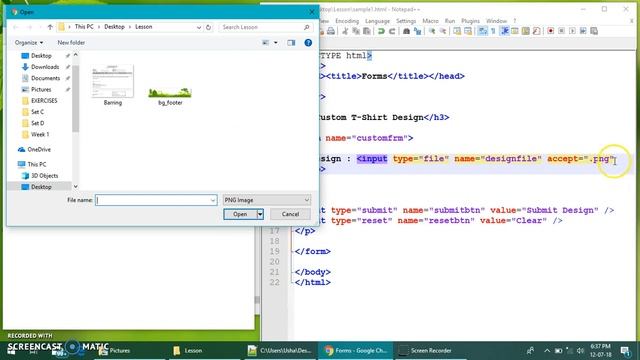Start macro recording with the red dot icon
The height and width of the screenshot is (360, 640).
551,31
